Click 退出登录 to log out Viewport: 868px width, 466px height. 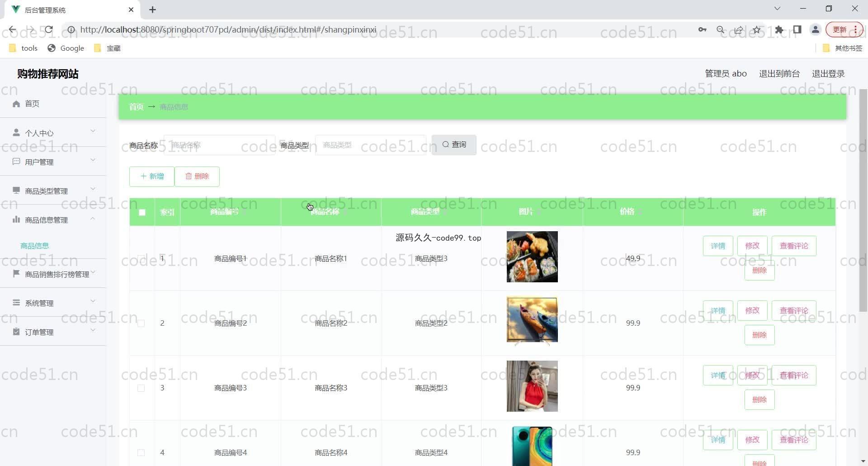[x=828, y=74]
